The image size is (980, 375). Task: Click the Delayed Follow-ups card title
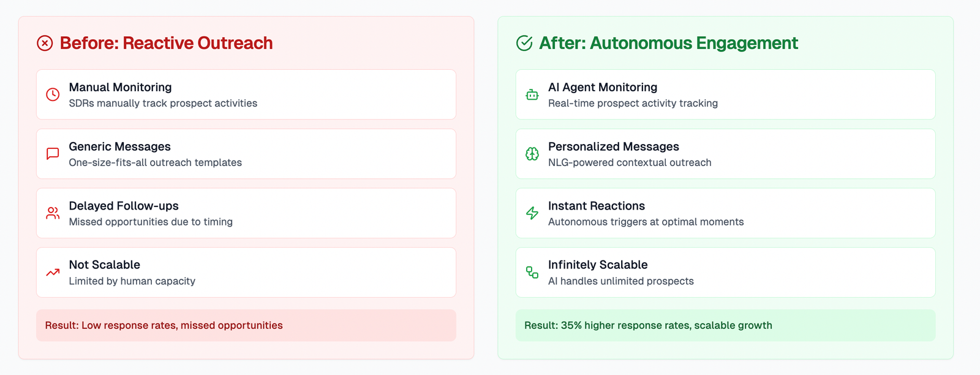124,206
